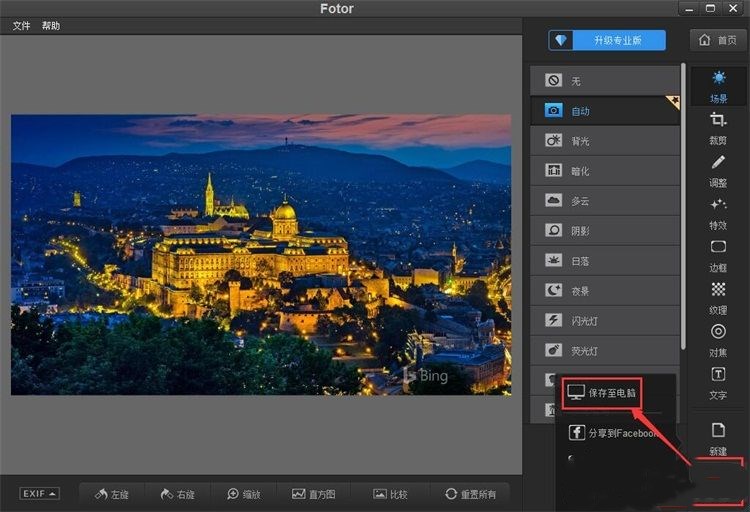Image resolution: width=750 pixels, height=512 pixels.
Task: Click the diamond icon on upgrade button
Action: click(x=561, y=41)
